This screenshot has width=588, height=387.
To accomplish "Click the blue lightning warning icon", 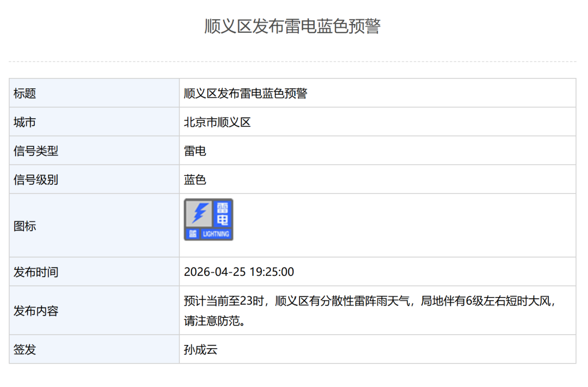I will coord(209,220).
